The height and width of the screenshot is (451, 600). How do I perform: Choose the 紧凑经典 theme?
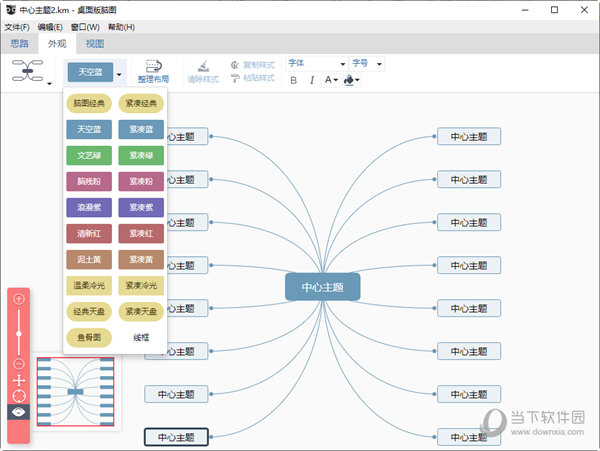(141, 103)
